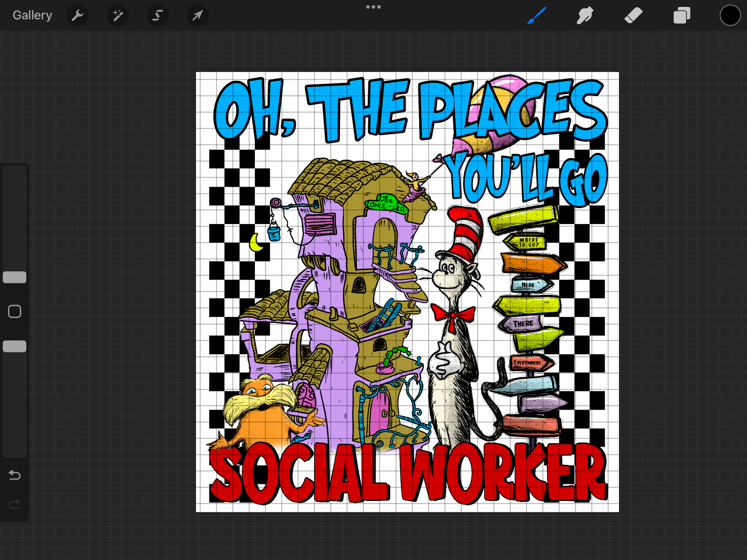The image size is (747, 560).
Task: Click the brush opacity slider handle
Action: 15,346
